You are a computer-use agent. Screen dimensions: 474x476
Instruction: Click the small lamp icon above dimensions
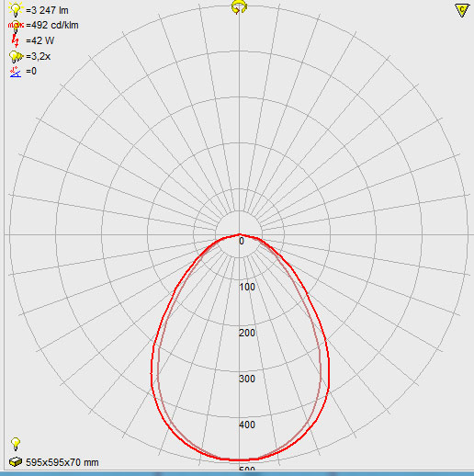[16, 444]
